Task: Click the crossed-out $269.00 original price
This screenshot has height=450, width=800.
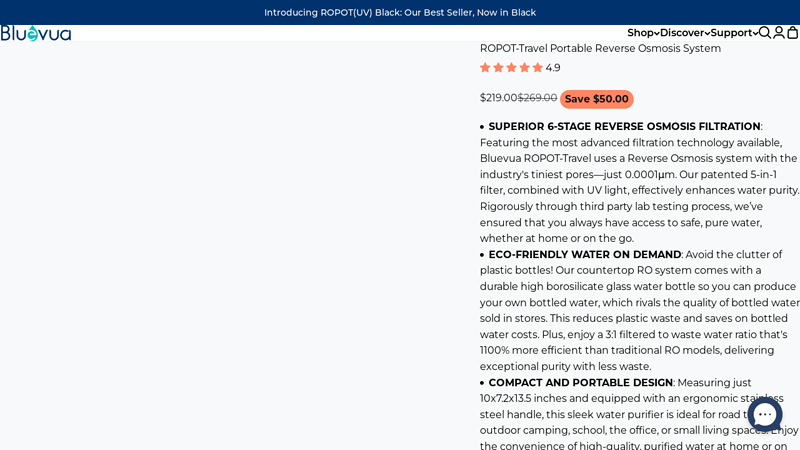Action: click(x=537, y=98)
